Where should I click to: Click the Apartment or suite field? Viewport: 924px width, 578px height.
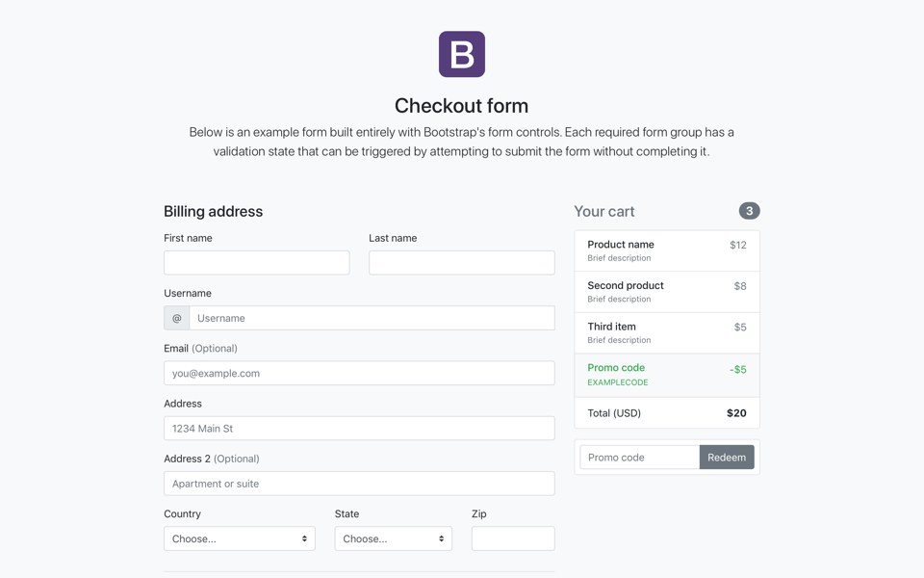click(358, 483)
